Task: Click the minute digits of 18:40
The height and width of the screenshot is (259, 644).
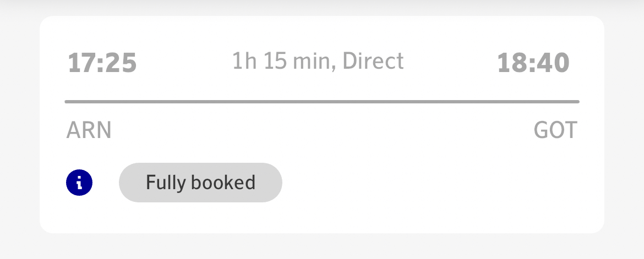Action: click(553, 63)
